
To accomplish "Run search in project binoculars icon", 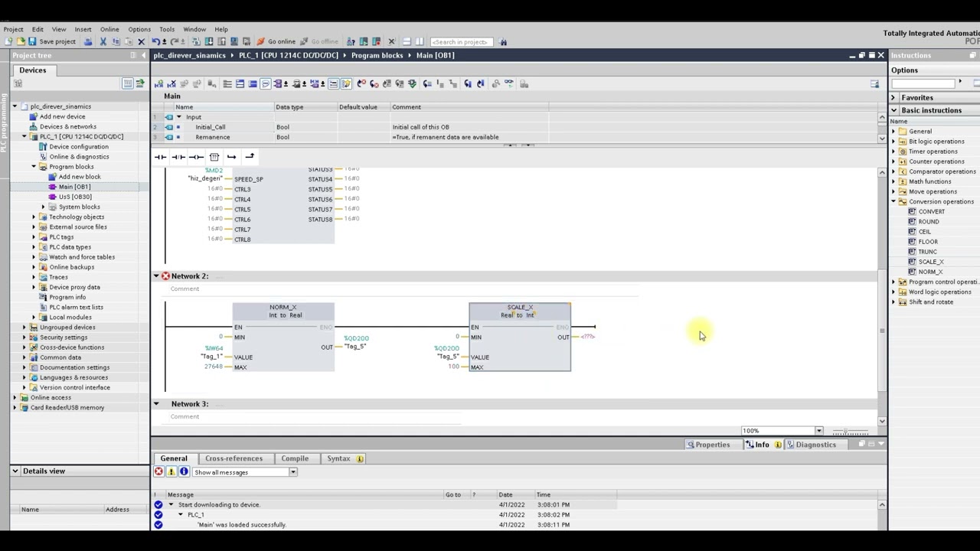I will click(x=503, y=41).
